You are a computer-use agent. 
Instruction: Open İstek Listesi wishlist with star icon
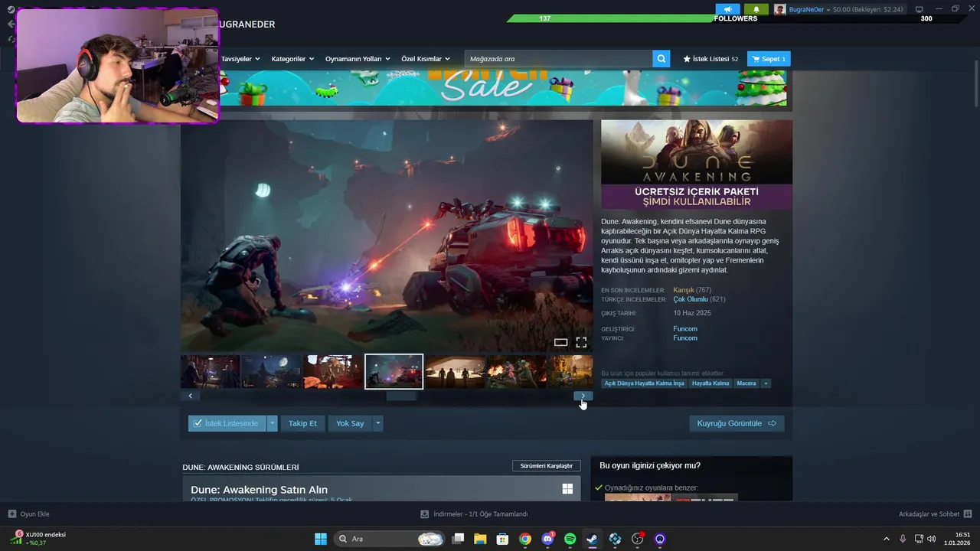[710, 59]
